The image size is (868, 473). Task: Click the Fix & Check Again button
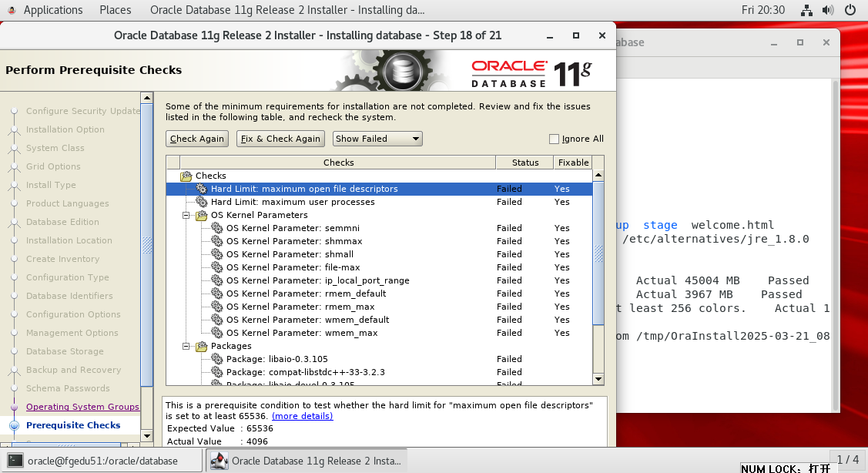pyautogui.click(x=280, y=139)
